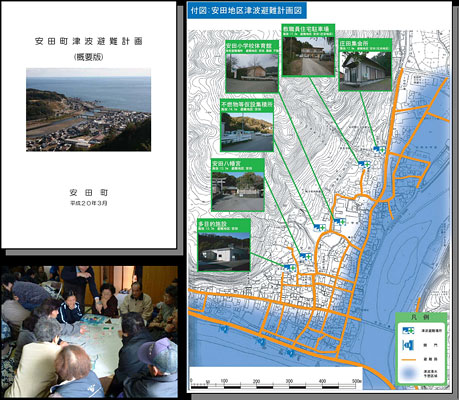Screen dimensions: 459x400
Task: Click the evacuation marker linked to 不燃物等仮設集積所
Action: click(x=319, y=228)
